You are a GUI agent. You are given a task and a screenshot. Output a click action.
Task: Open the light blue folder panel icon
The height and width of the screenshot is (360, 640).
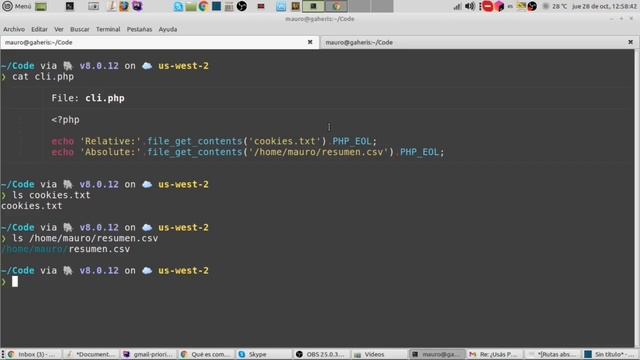tap(281, 6)
